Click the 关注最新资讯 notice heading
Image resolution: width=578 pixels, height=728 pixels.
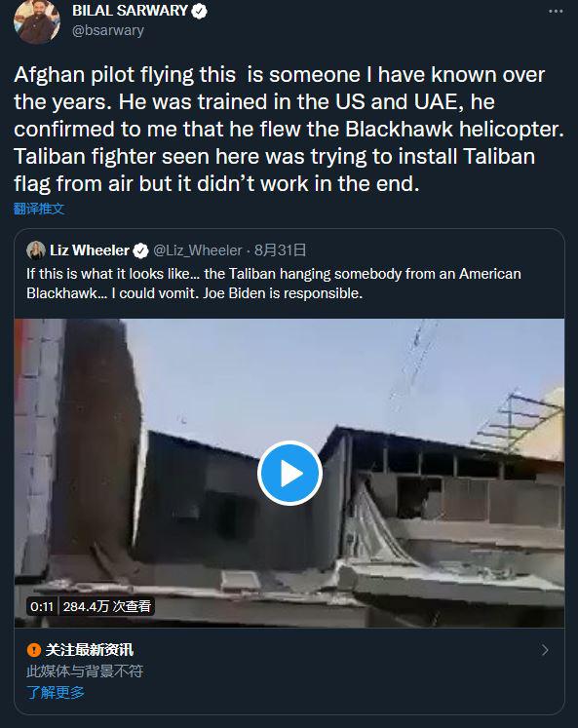(90, 649)
